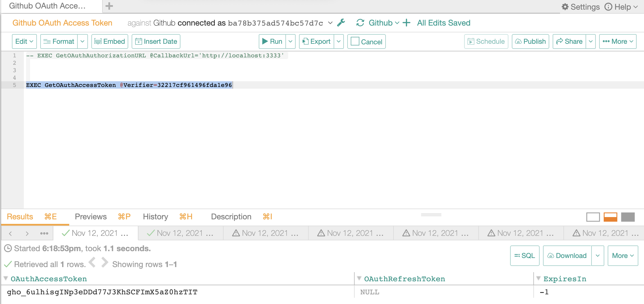
Task: Expand the connection account dropdown
Action: pyautogui.click(x=330, y=23)
